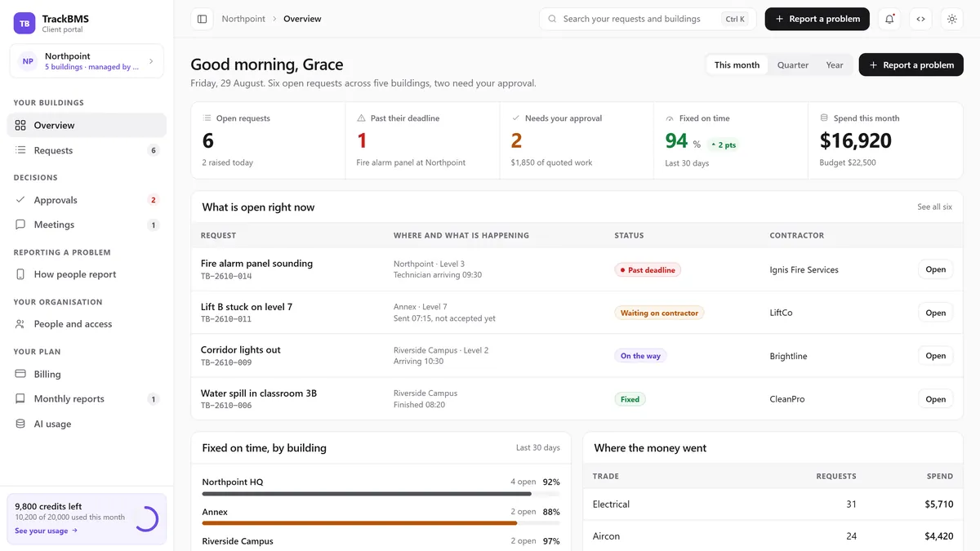Click the Monthly reports icon
This screenshot has height=551, width=980.
(20, 399)
